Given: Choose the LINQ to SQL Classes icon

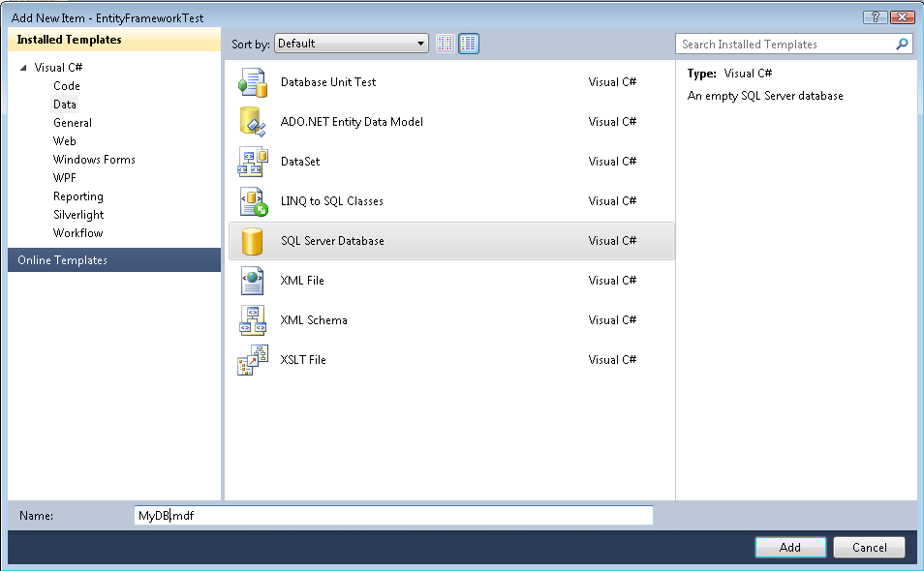Looking at the screenshot, I should pyautogui.click(x=252, y=201).
